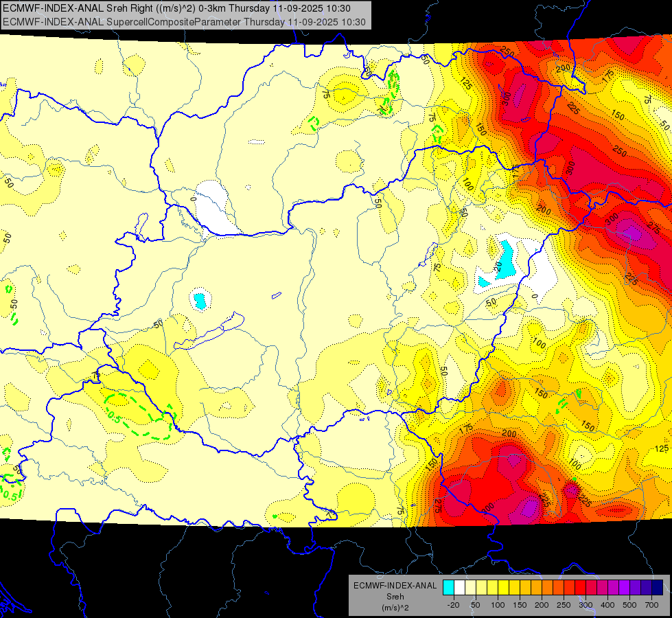This screenshot has height=618, width=672.
Task: Click the '200' tick label under the legend
Action: [x=542, y=605]
